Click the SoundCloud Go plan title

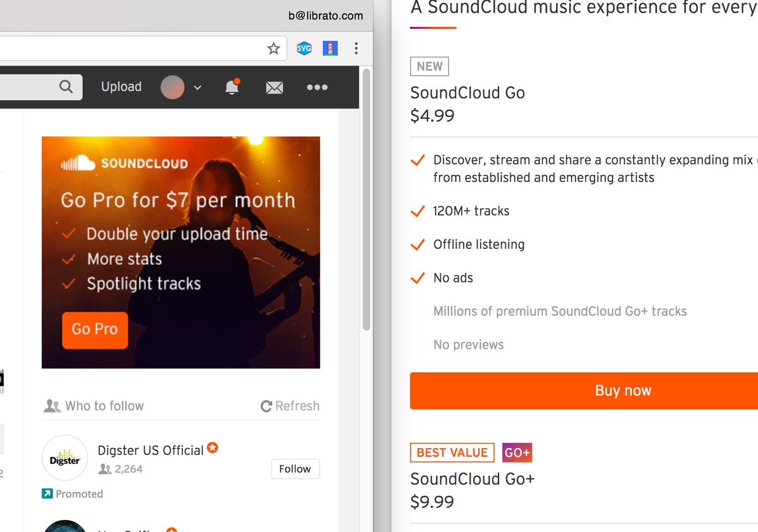(x=467, y=93)
